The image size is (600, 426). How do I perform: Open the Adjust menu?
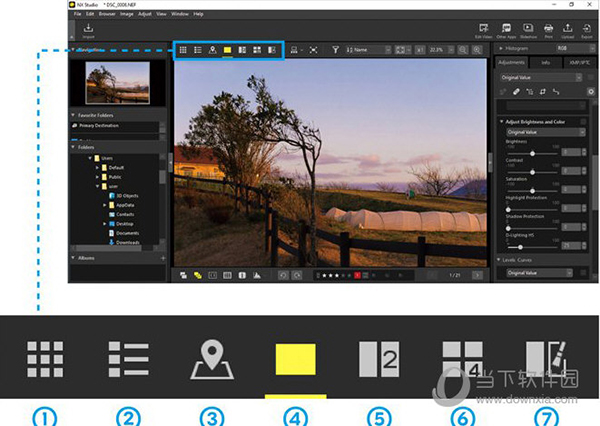tap(145, 14)
